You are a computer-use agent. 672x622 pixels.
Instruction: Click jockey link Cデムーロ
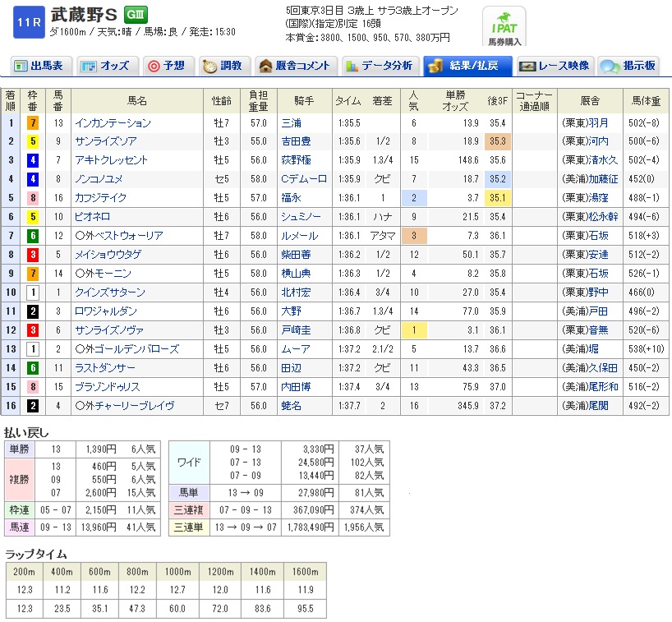[302, 178]
